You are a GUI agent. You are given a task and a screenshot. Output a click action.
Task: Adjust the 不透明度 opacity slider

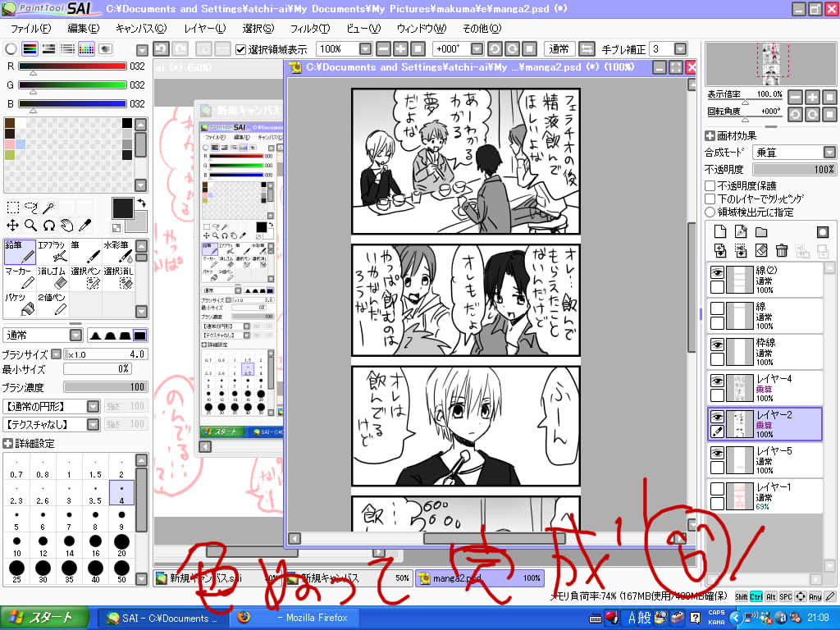[794, 169]
